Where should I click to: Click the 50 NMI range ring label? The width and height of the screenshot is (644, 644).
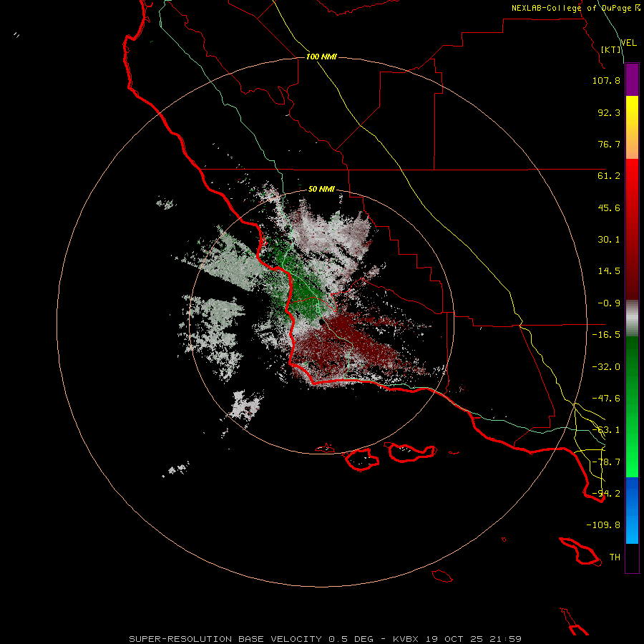click(321, 190)
